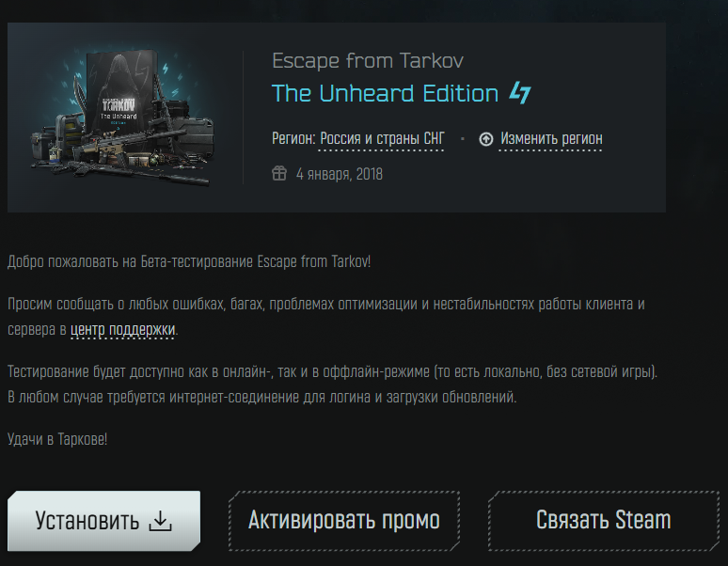Click the Unheard Edition lightning logo icon

pyautogui.click(x=520, y=92)
